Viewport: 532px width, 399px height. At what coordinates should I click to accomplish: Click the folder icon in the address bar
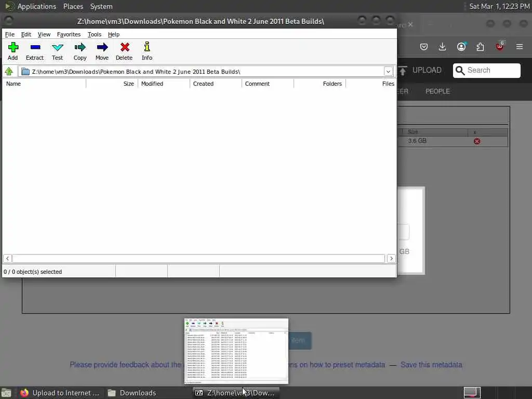pyautogui.click(x=25, y=72)
